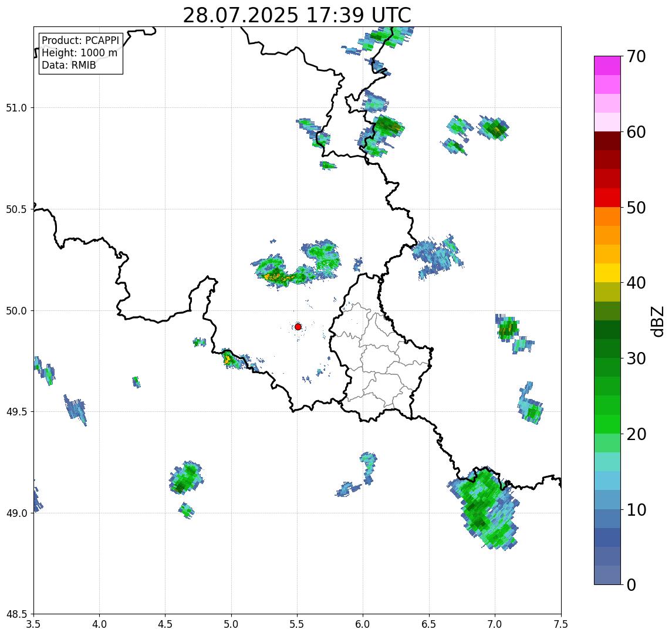Click the colorbar label 'dBZ'
672x636 pixels.
pyautogui.click(x=657, y=322)
